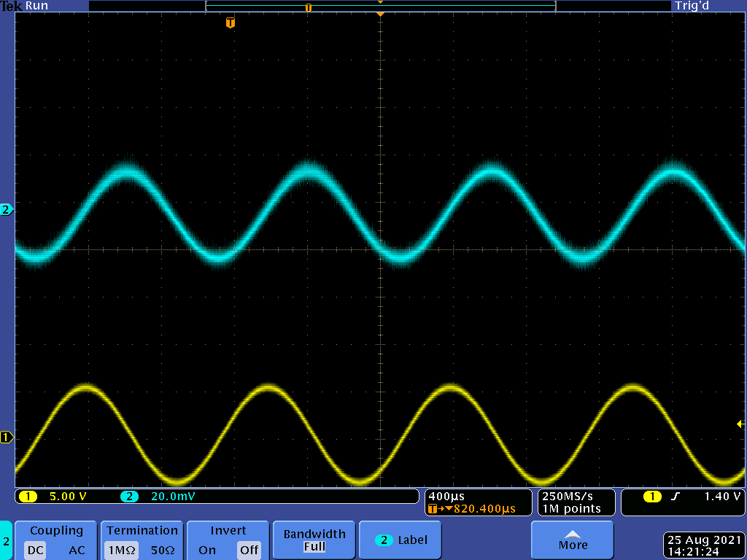Viewport: 747px width, 560px height.
Task: Click the orange triangle marker at top center of the graticule
Action: click(379, 14)
